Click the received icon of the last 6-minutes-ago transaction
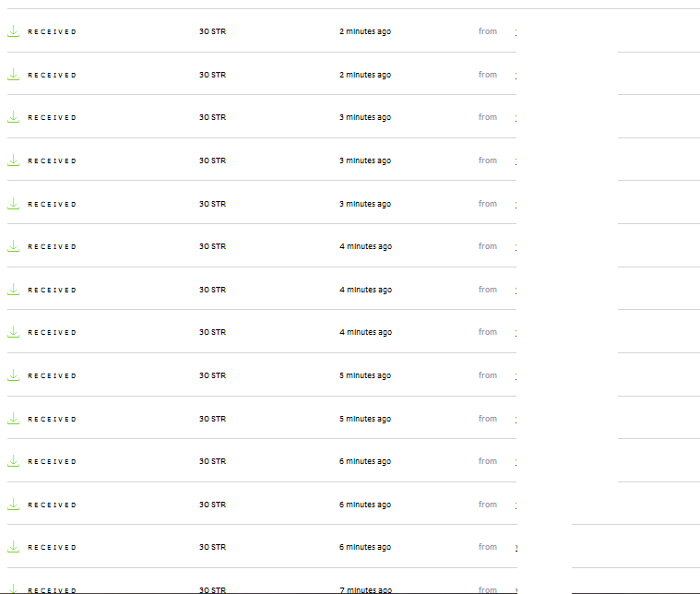Screen dimensions: 700x594 (x=13, y=547)
